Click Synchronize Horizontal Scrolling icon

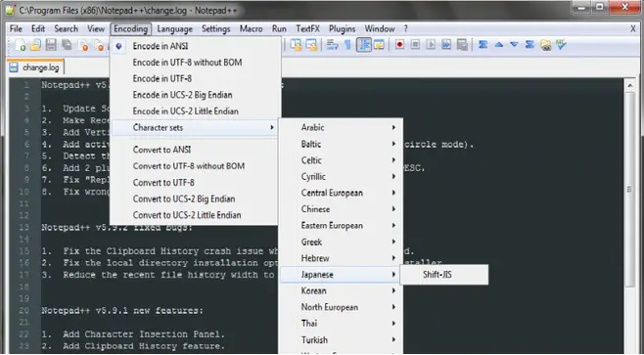(312, 45)
